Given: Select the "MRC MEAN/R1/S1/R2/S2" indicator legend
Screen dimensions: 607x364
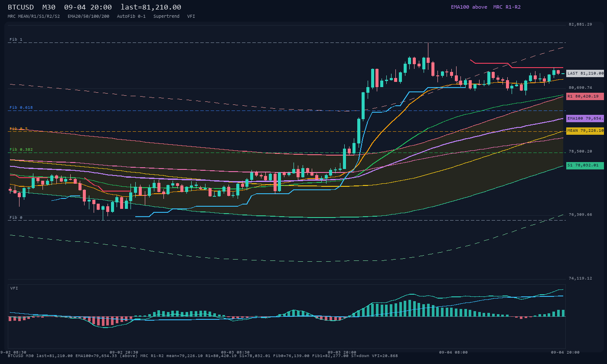Looking at the screenshot, I should point(34,16).
